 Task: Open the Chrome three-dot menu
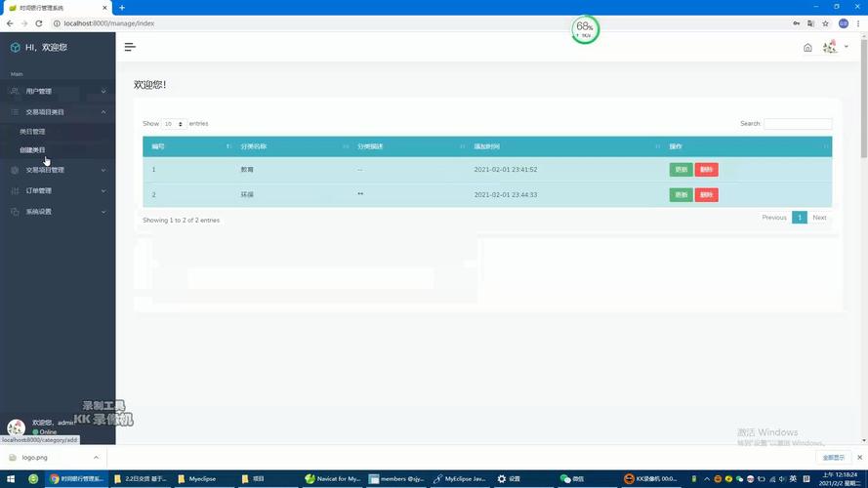pyautogui.click(x=858, y=23)
